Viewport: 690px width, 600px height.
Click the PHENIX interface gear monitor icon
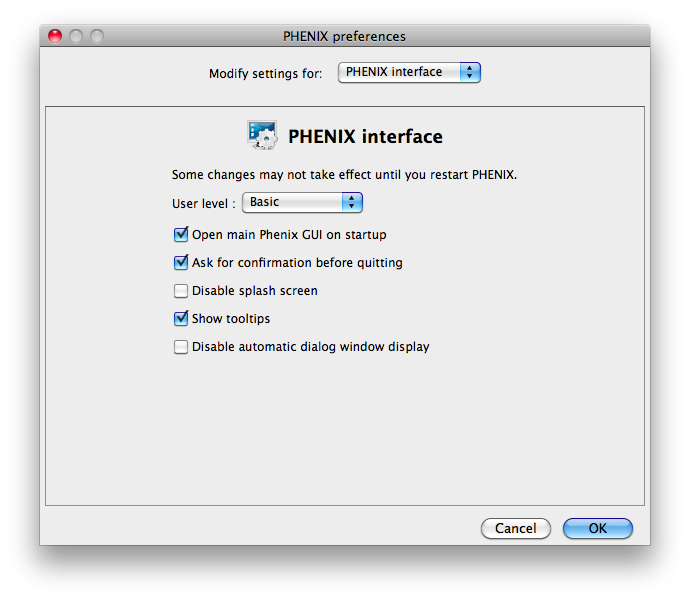262,135
